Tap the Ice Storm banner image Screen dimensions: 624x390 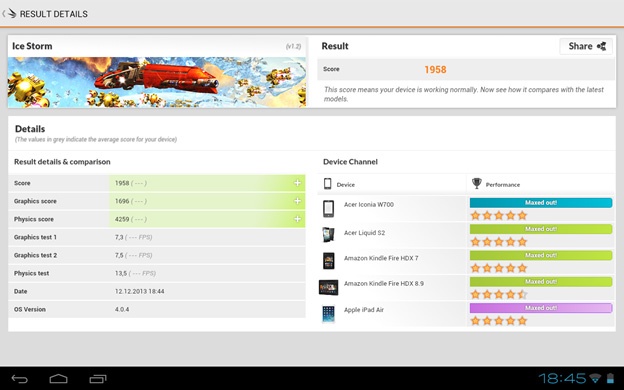[x=157, y=82]
